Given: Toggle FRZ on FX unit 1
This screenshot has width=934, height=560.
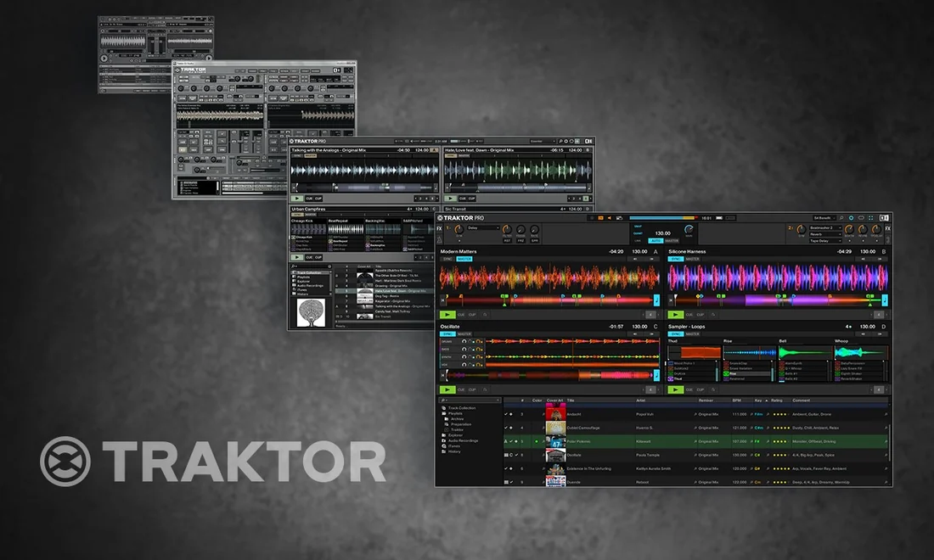Looking at the screenshot, I should [520, 240].
